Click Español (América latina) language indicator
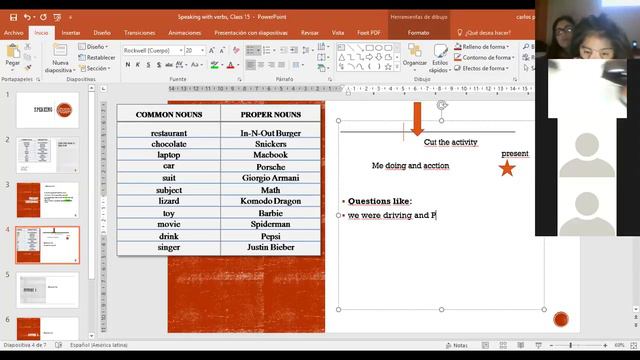The width and height of the screenshot is (640, 360). tap(99, 345)
